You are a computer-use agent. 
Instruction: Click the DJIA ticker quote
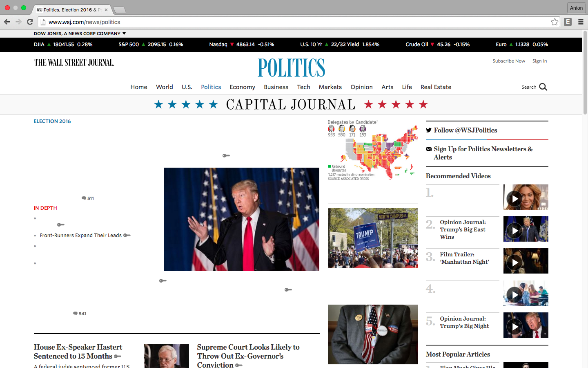(63, 45)
